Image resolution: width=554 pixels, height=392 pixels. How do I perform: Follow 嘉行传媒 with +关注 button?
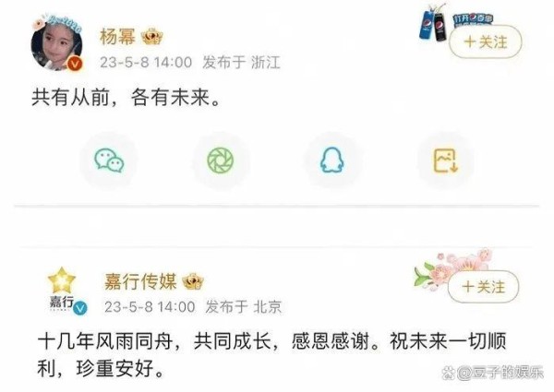point(483,287)
